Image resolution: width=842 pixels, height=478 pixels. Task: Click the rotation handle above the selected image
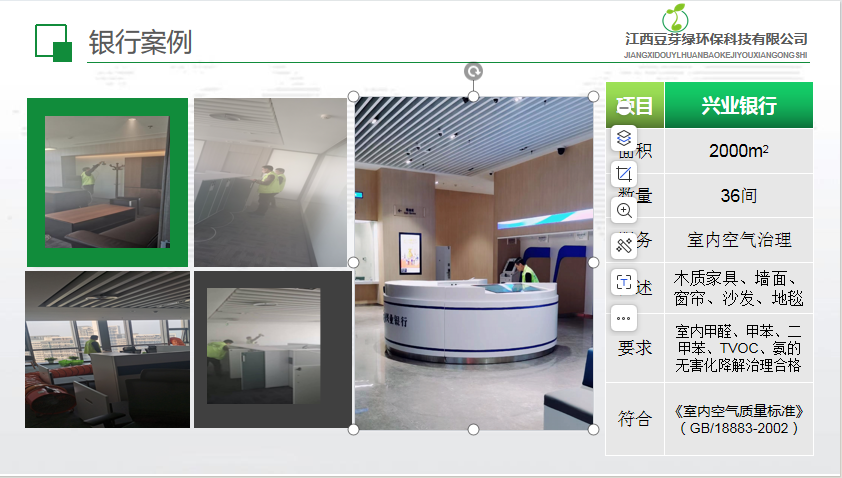click(474, 71)
